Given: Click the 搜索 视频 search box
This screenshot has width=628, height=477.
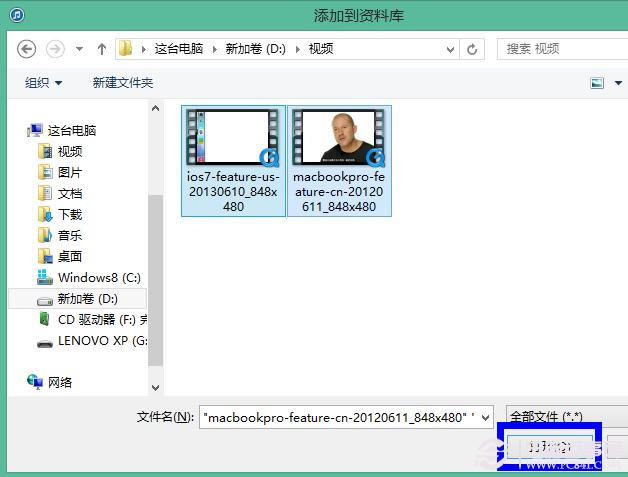Looking at the screenshot, I should [x=562, y=49].
